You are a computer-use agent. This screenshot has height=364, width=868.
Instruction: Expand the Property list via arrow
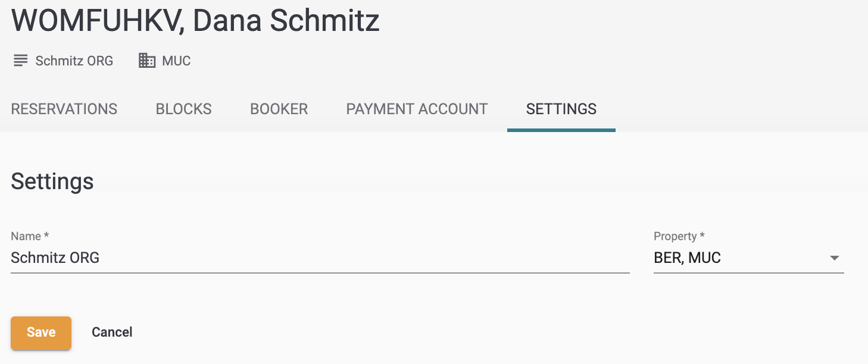point(835,258)
